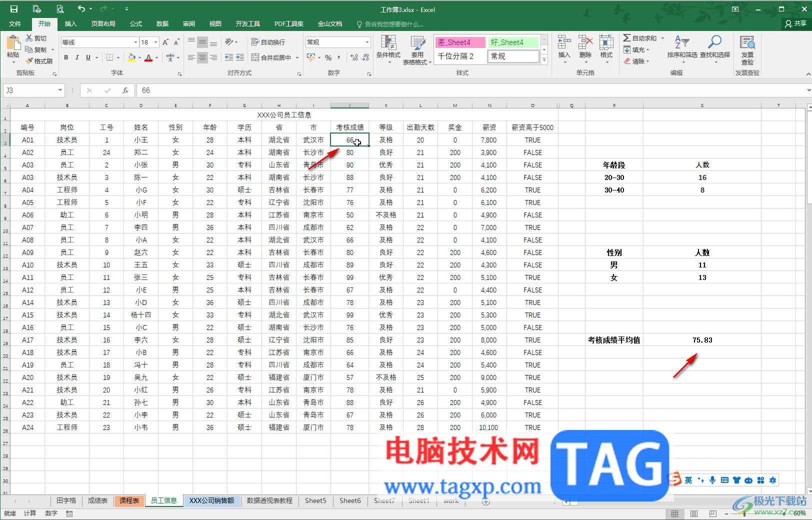Toggle middle vertical alignment

pyautogui.click(x=202, y=42)
